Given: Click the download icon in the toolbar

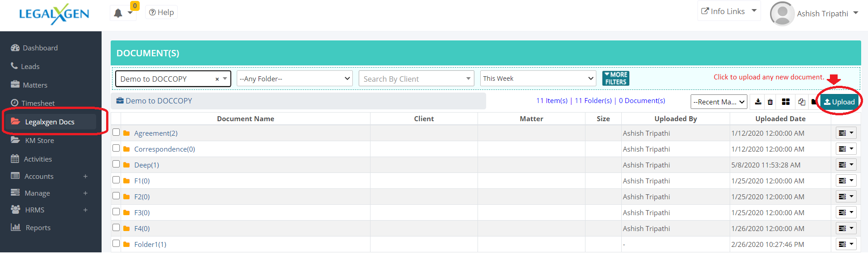Looking at the screenshot, I should (758, 102).
